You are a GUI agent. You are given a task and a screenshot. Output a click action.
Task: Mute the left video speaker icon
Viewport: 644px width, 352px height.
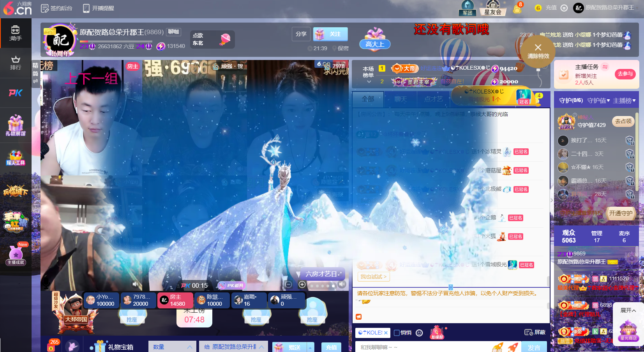tap(136, 284)
